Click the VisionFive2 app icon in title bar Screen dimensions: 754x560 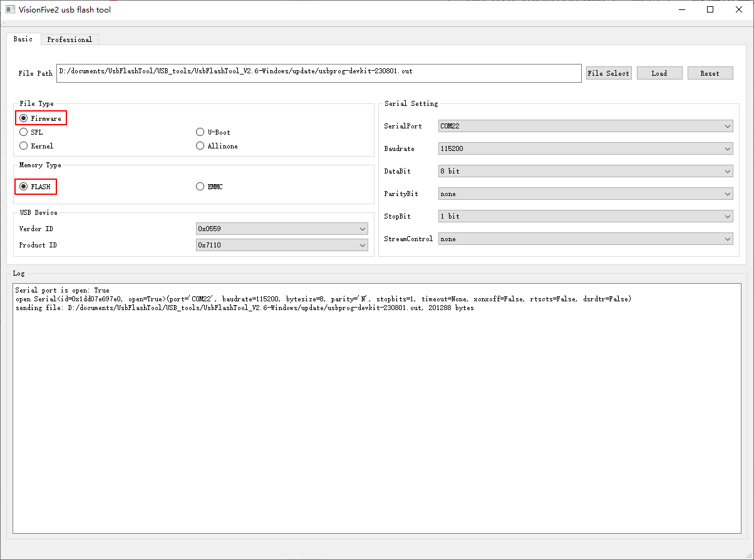point(10,9)
